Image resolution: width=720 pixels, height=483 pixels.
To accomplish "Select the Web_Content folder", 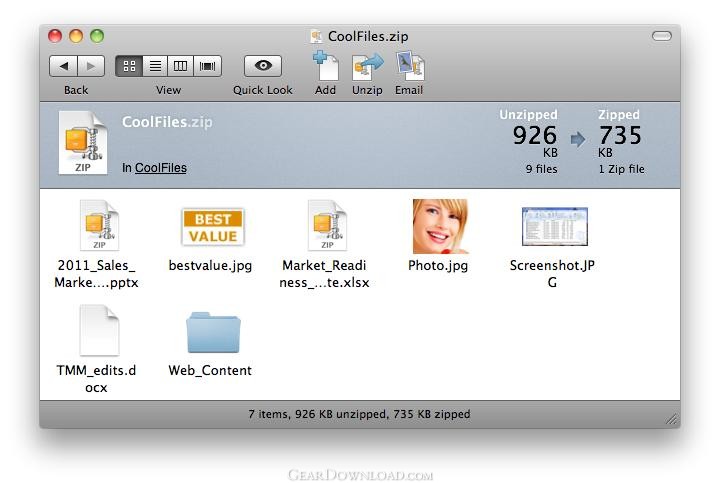I will point(212,332).
